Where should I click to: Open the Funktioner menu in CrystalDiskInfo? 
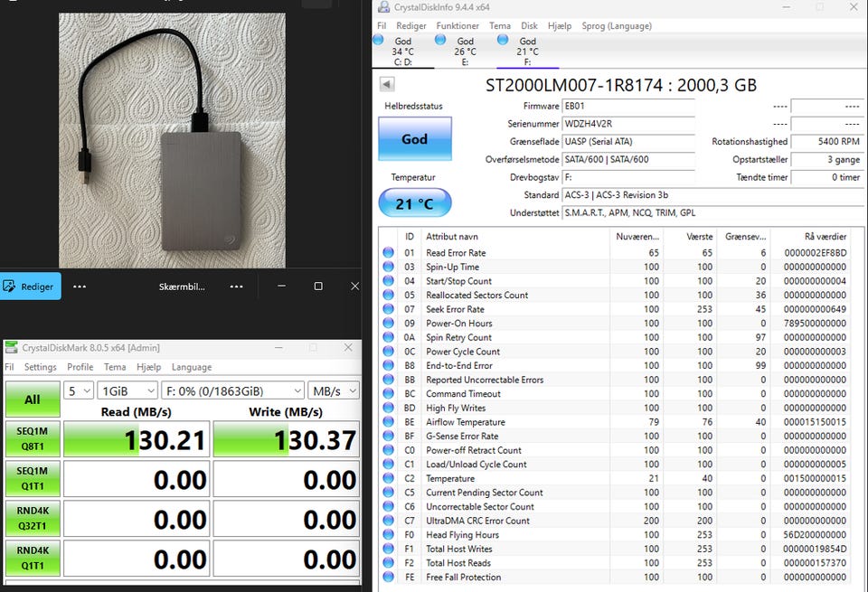click(x=458, y=25)
